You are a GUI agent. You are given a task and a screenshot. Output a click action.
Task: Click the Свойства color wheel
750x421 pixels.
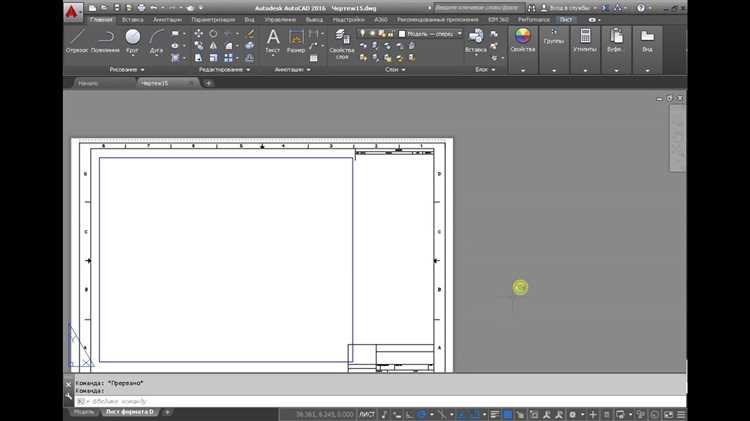pos(522,37)
